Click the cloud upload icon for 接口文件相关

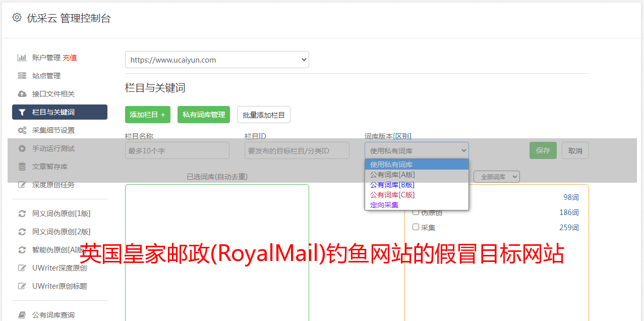[22, 94]
